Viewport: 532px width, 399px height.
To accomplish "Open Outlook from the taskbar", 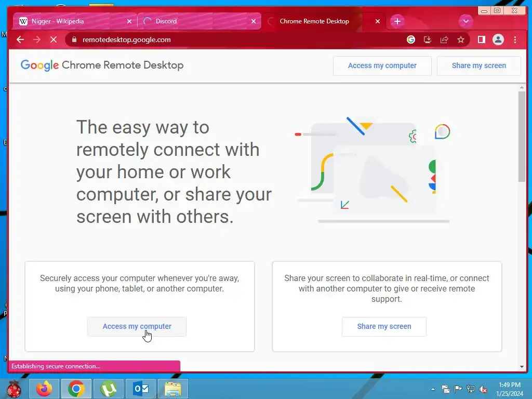I will (141, 389).
